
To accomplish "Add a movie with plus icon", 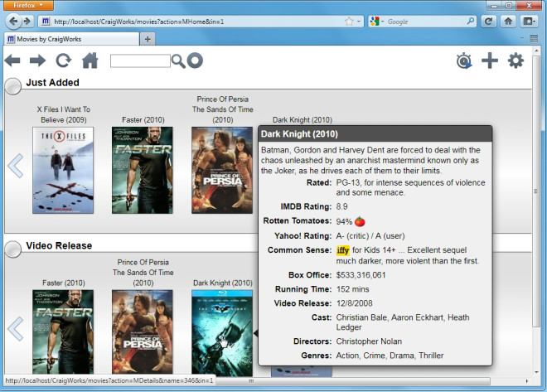I will tap(490, 60).
